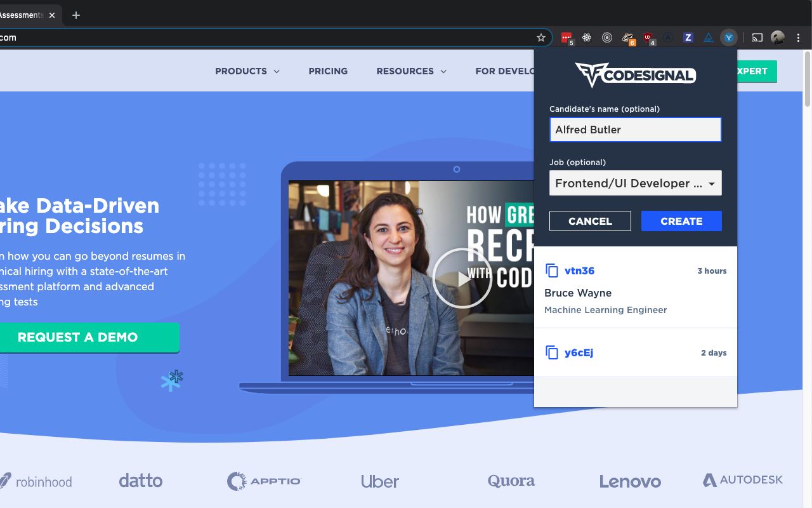The width and height of the screenshot is (812, 508).
Task: Click the Apptio logo
Action: pyautogui.click(x=264, y=481)
